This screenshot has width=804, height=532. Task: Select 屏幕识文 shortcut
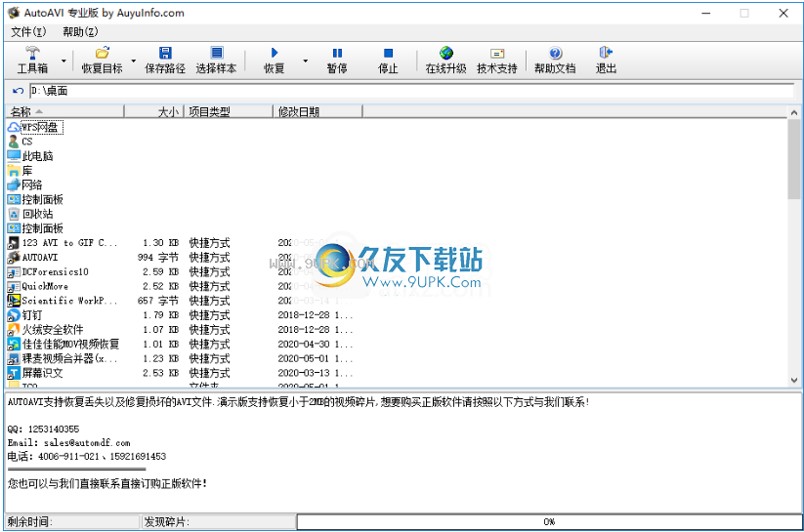pos(35,373)
